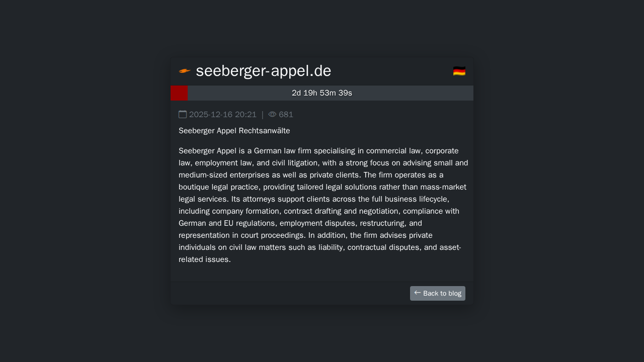Click the phrase "boutique legal practice" in the description
Screen dimensions: 644x362
[219, 187]
